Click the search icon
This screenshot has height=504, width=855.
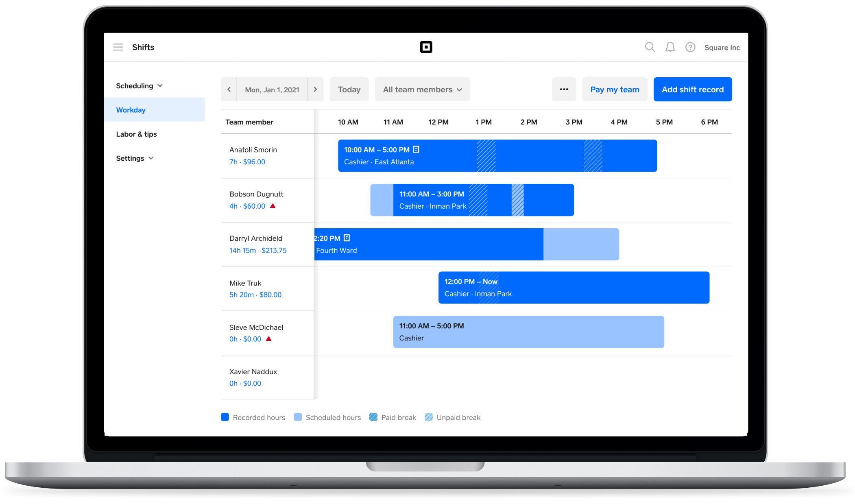650,47
